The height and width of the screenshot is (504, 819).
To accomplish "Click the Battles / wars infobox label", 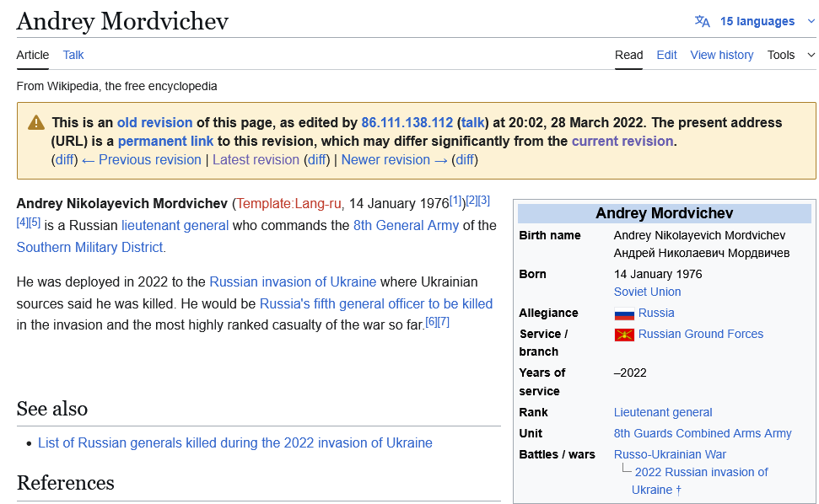I will point(557,454).
